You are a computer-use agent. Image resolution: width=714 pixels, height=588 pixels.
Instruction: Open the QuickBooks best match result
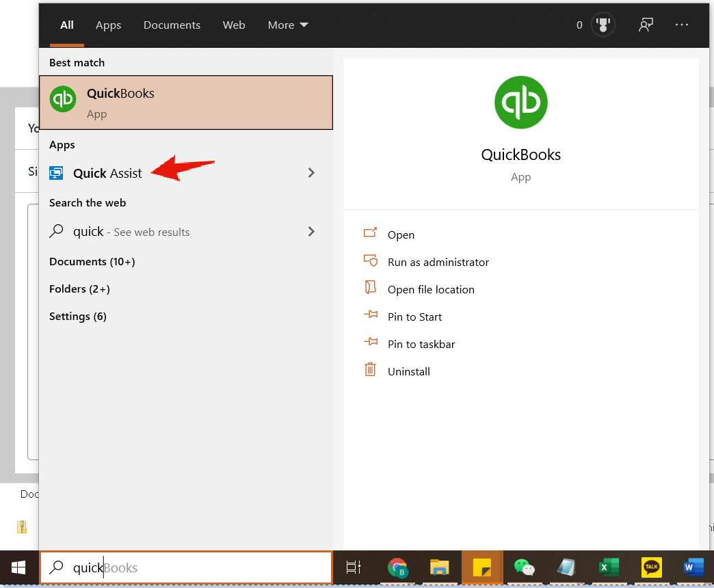click(x=186, y=103)
